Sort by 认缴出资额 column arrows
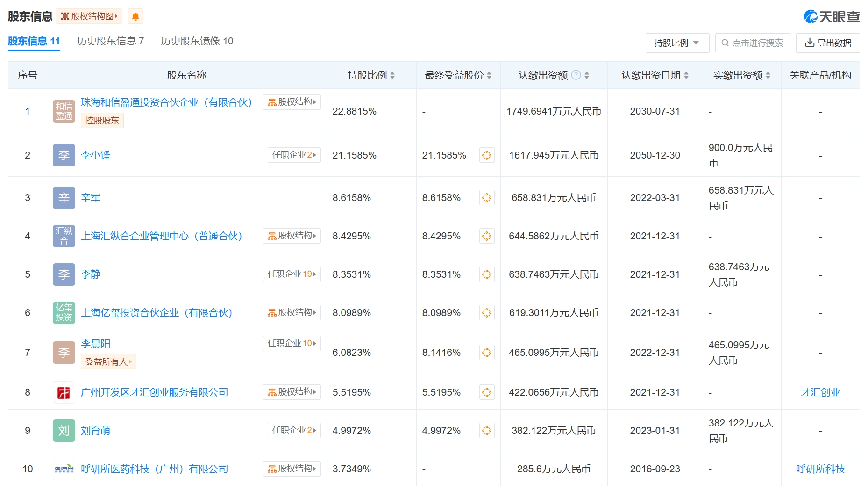Viewport: 868px width, 491px height. [587, 75]
